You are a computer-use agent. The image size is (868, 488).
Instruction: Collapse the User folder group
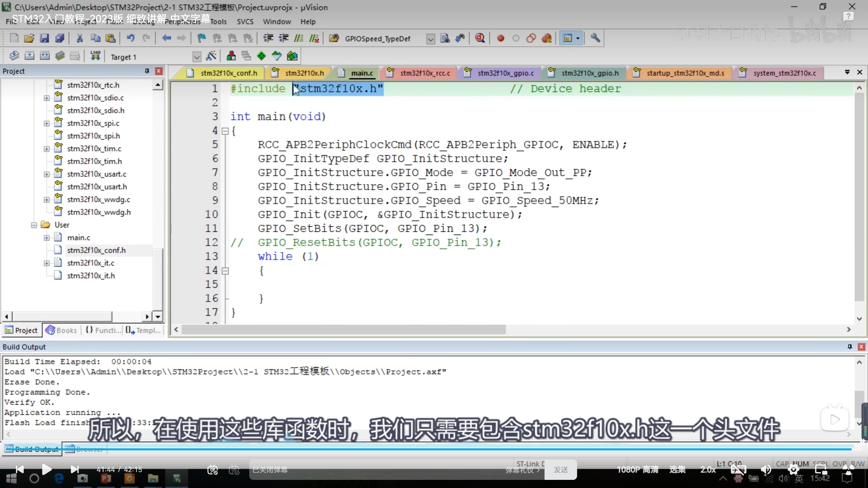point(34,225)
